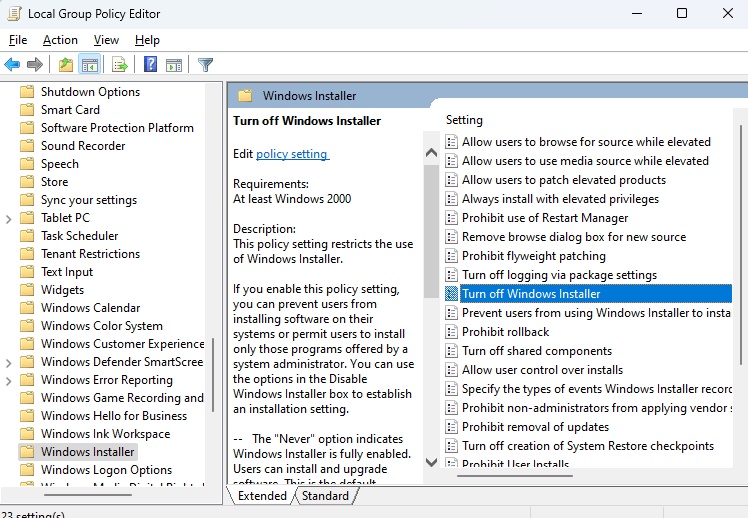
Task: Select Allow users to browse for source while elevated
Action: tap(586, 142)
